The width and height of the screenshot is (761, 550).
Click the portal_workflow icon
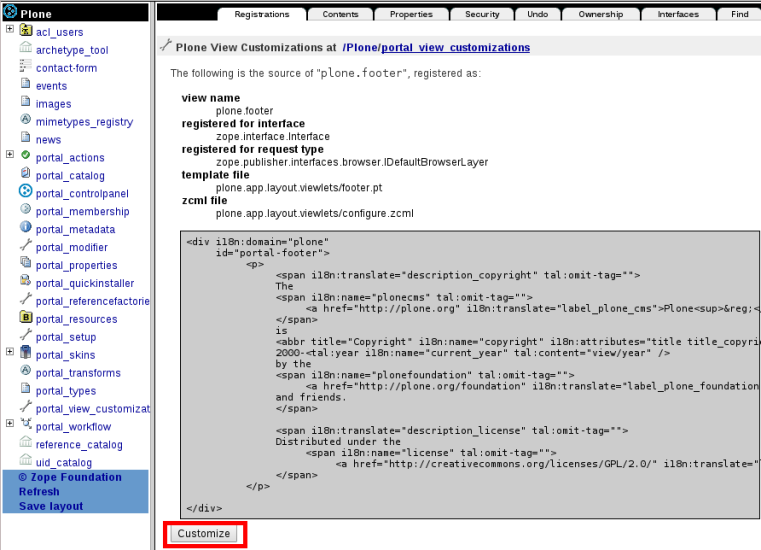[x=26, y=426]
